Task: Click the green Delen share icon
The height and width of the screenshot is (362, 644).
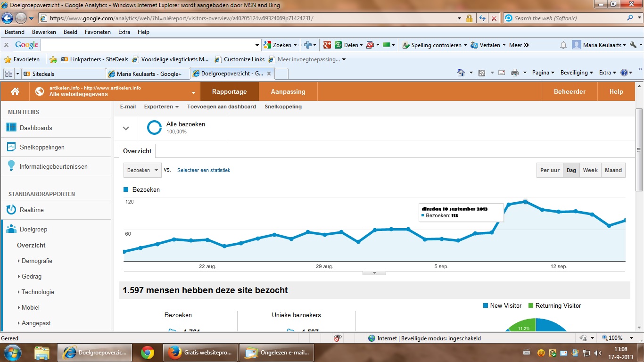Action: point(338,45)
